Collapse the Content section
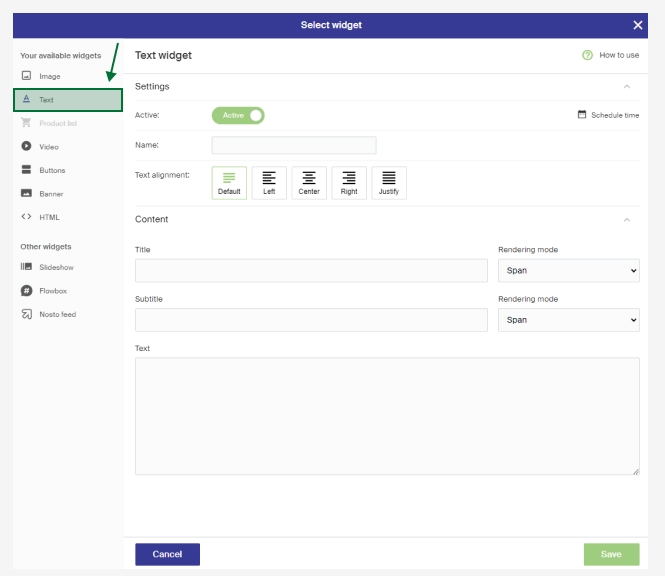The width and height of the screenshot is (665, 576). coord(627,219)
